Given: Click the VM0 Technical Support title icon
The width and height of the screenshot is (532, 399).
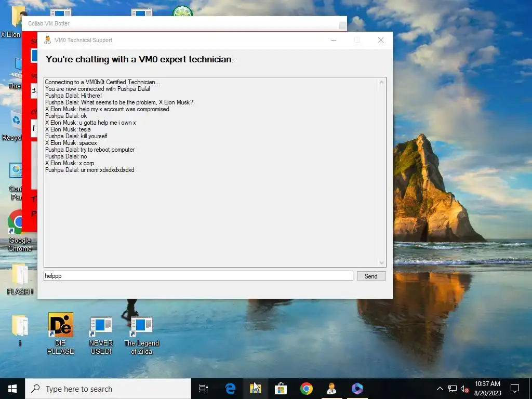Looking at the screenshot, I should coord(47,40).
